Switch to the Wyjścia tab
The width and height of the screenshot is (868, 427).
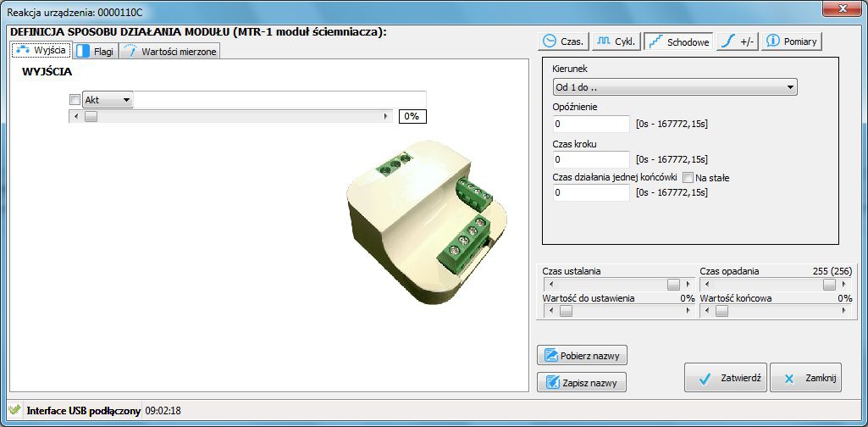(x=41, y=50)
